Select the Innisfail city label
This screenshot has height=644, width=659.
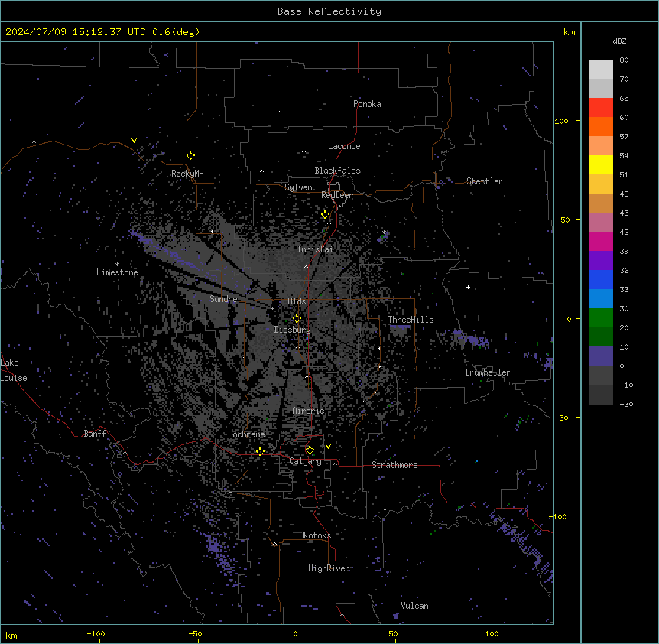pos(317,249)
